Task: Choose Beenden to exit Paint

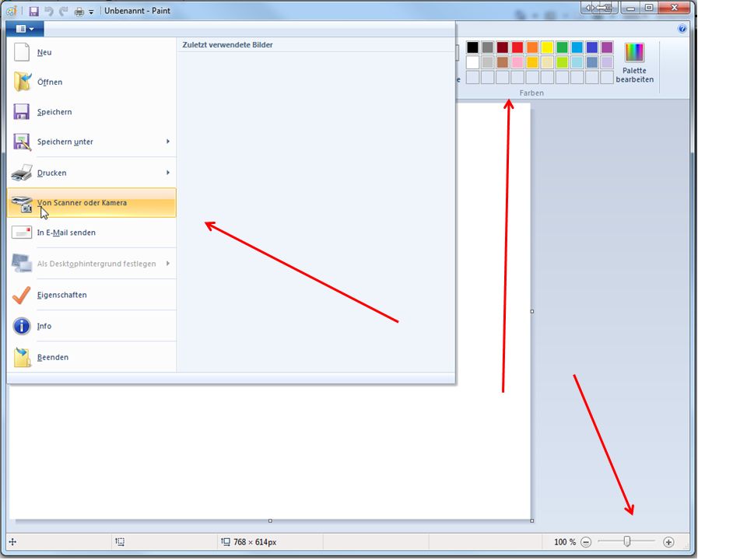Action: (92, 358)
